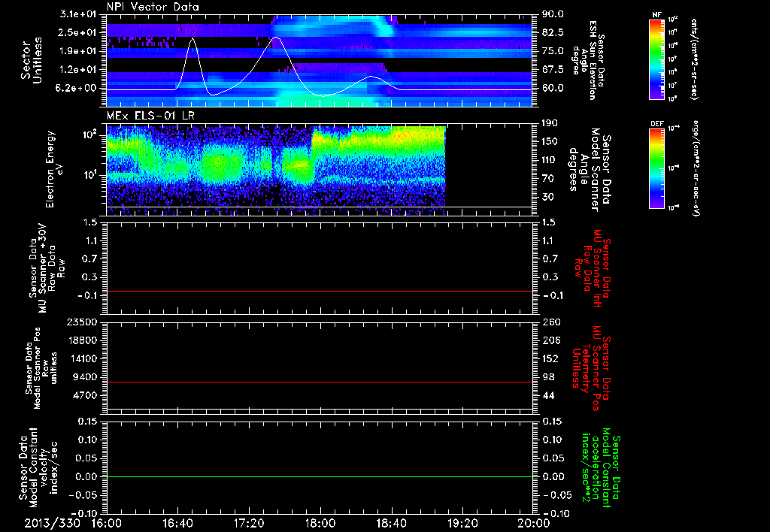Screen dimensions: 770x532
Task: Click the 23500 scanner position tick value
Action: [83, 322]
